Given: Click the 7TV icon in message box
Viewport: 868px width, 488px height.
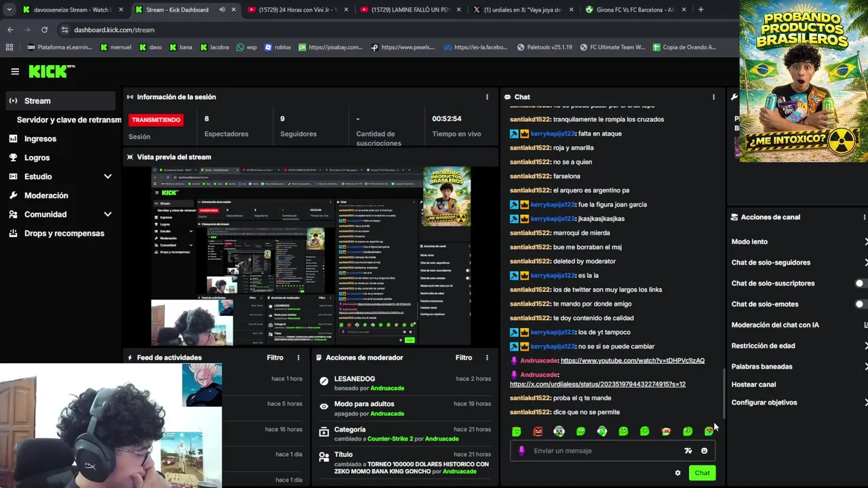Looking at the screenshot, I should point(688,451).
